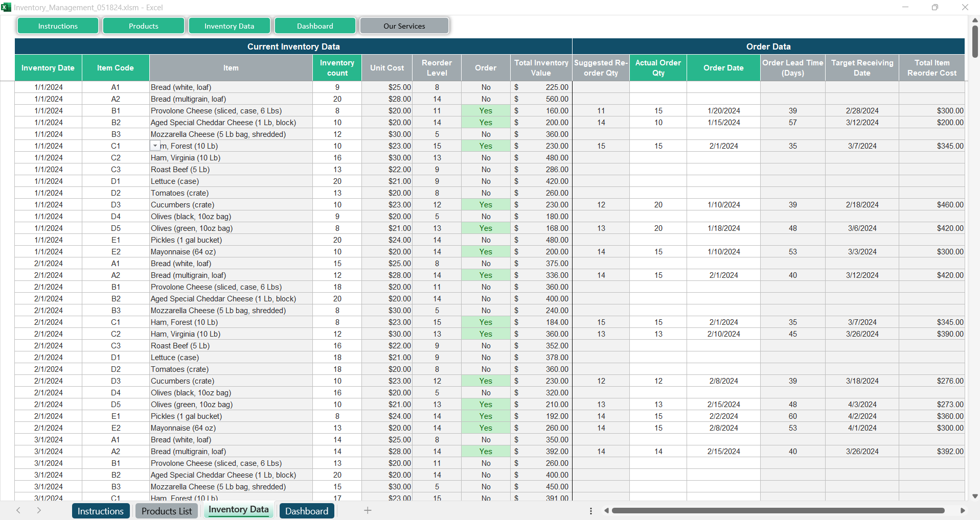Click the horizontal scrollbar left arrow
Image resolution: width=980 pixels, height=520 pixels.
[606, 510]
